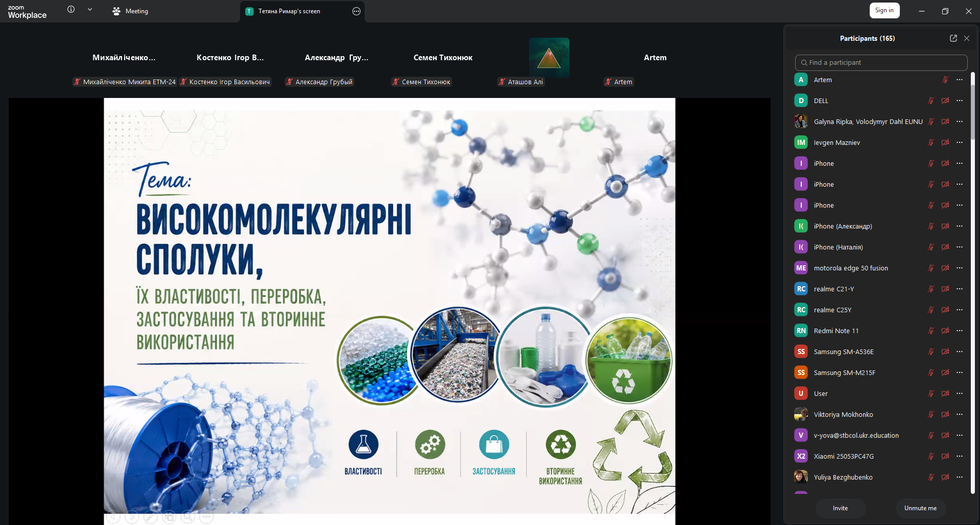The height and width of the screenshot is (525, 980).
Task: Toggle the camera icon for iPhone (Наталія)
Action: coord(945,247)
